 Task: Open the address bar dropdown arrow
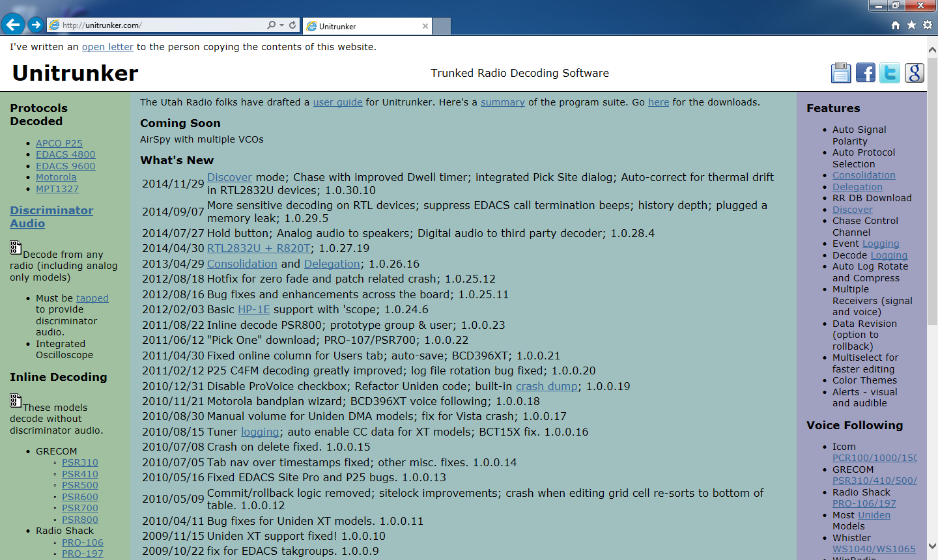[x=281, y=25]
